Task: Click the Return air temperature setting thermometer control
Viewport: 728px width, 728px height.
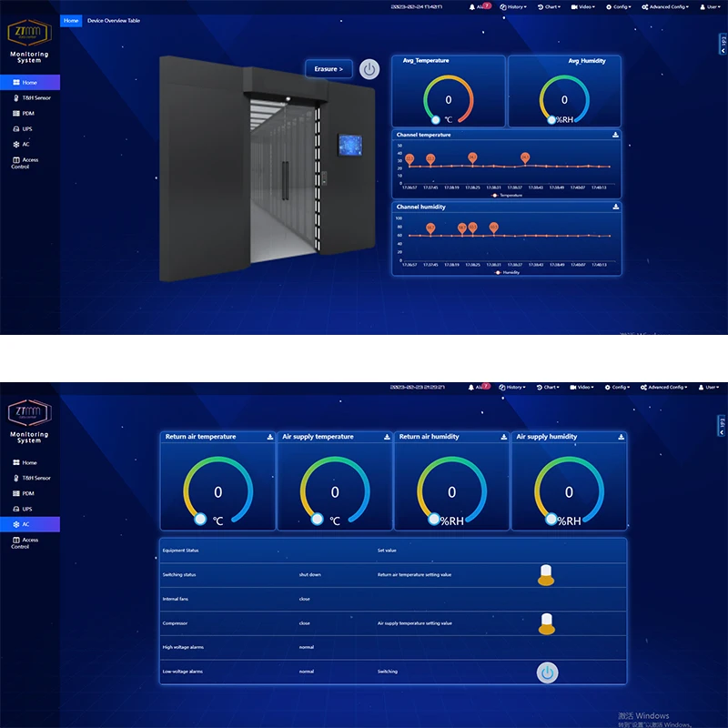Action: point(547,574)
